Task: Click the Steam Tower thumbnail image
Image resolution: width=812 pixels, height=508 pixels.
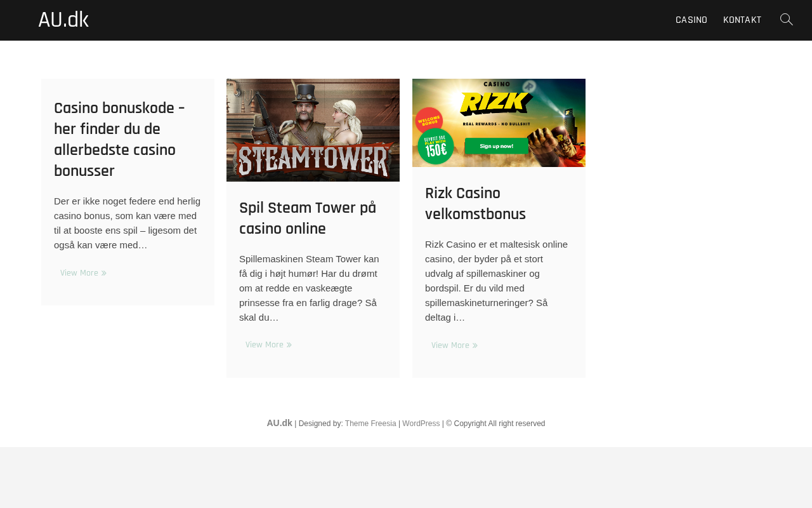Action: pyautogui.click(x=313, y=130)
